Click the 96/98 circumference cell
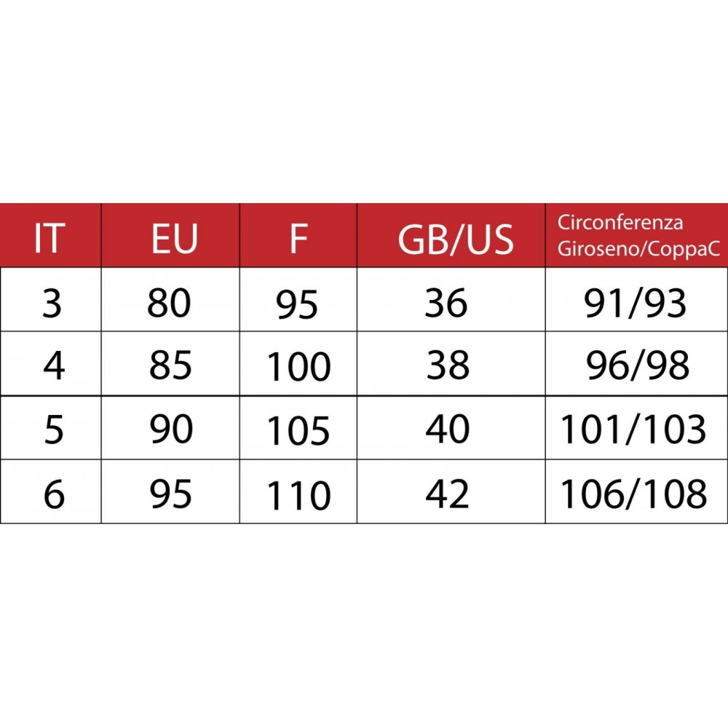The height and width of the screenshot is (728, 728). pos(637,365)
